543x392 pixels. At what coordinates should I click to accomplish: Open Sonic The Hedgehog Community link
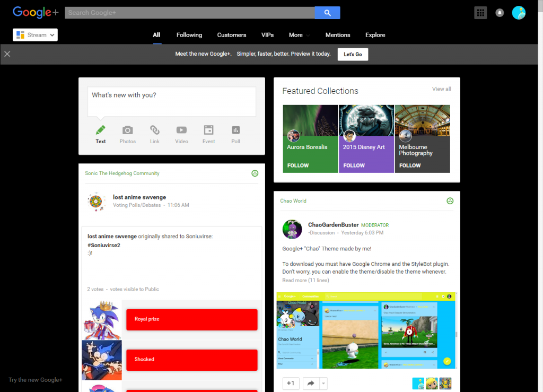pyautogui.click(x=122, y=173)
